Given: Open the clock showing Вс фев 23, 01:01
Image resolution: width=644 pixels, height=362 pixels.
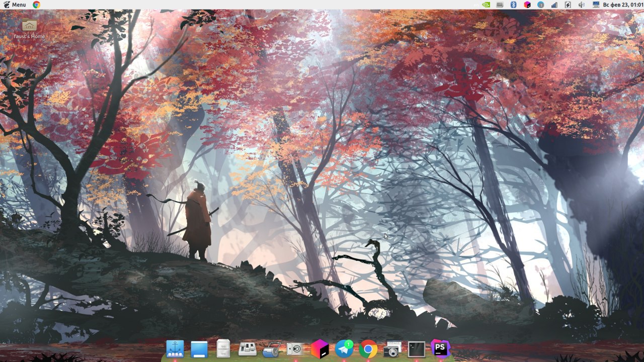Looking at the screenshot, I should (623, 5).
